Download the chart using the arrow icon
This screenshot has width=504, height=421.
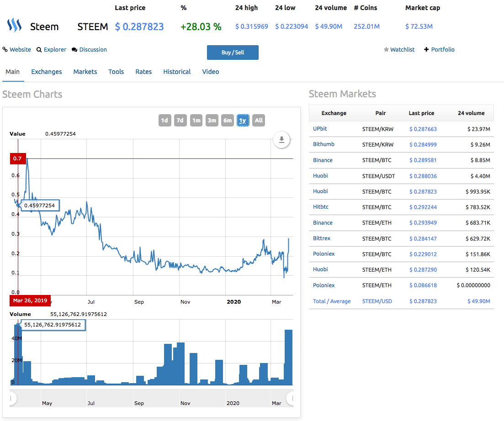point(281,140)
